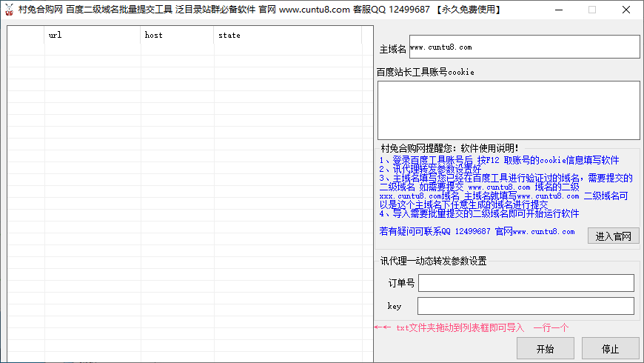Screen dimensions: 644x363
Task: Close the application window
Action: [x=626, y=10]
